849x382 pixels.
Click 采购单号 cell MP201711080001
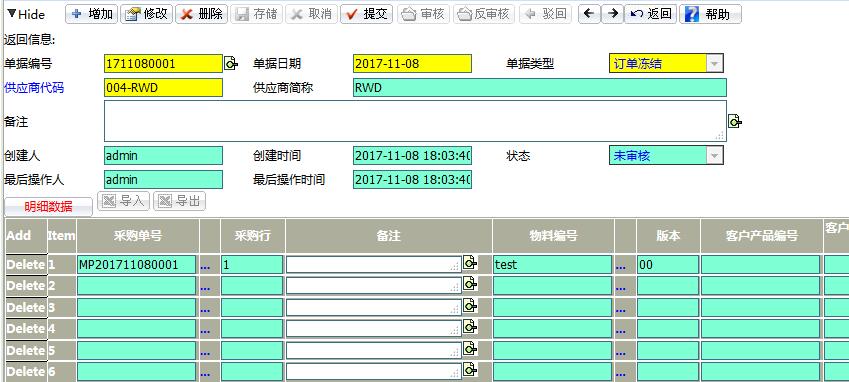tap(136, 265)
